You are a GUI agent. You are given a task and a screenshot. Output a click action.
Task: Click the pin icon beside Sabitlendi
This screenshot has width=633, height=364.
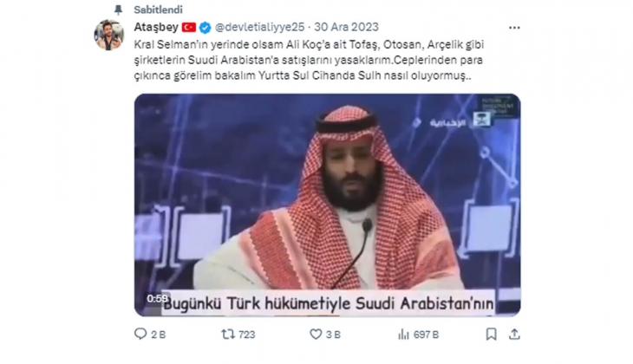[x=118, y=10]
